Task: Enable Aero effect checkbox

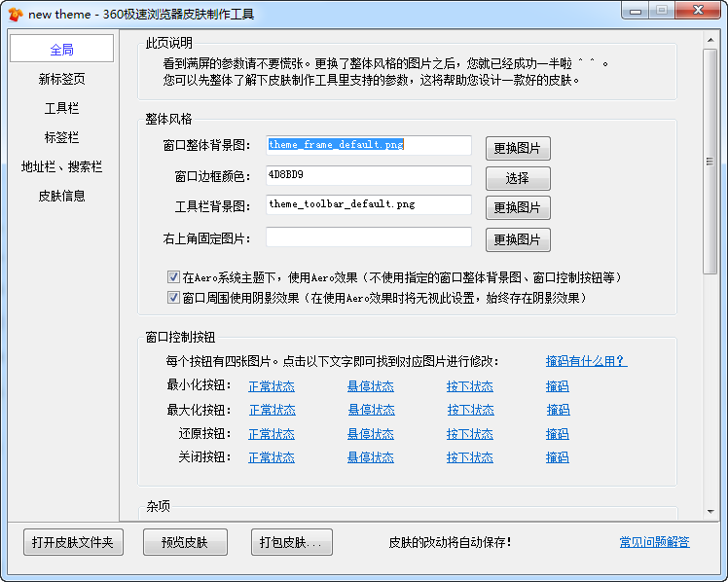Action: [x=174, y=277]
